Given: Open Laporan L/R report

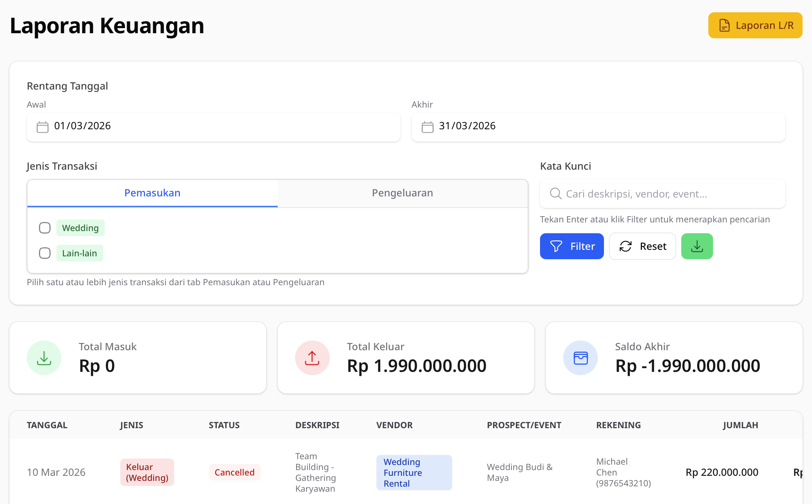Looking at the screenshot, I should [755, 25].
